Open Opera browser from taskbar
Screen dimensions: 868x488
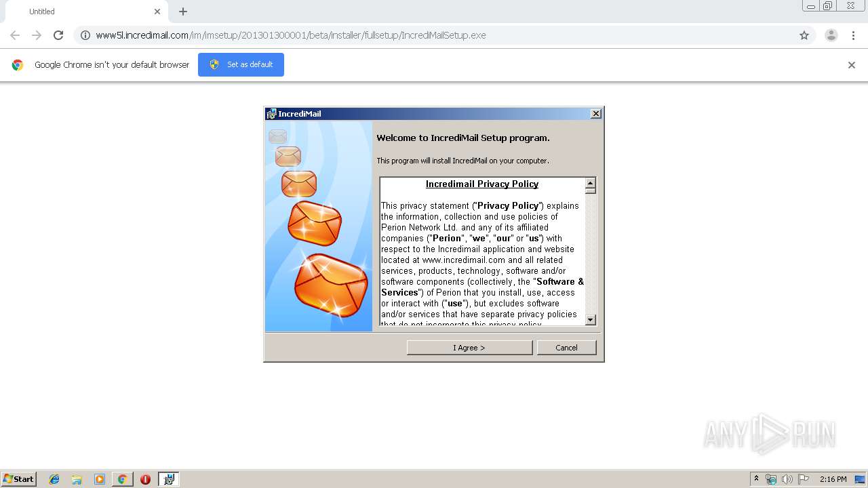coord(145,479)
